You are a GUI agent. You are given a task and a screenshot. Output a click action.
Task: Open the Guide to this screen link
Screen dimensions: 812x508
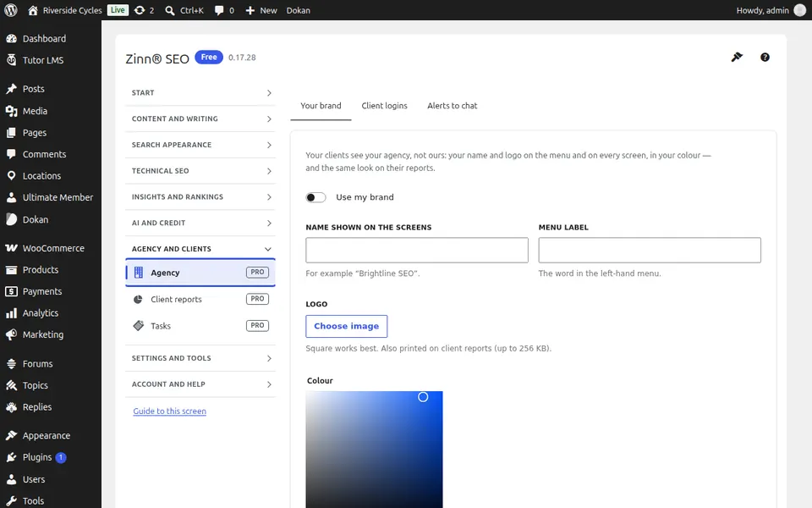pyautogui.click(x=169, y=411)
